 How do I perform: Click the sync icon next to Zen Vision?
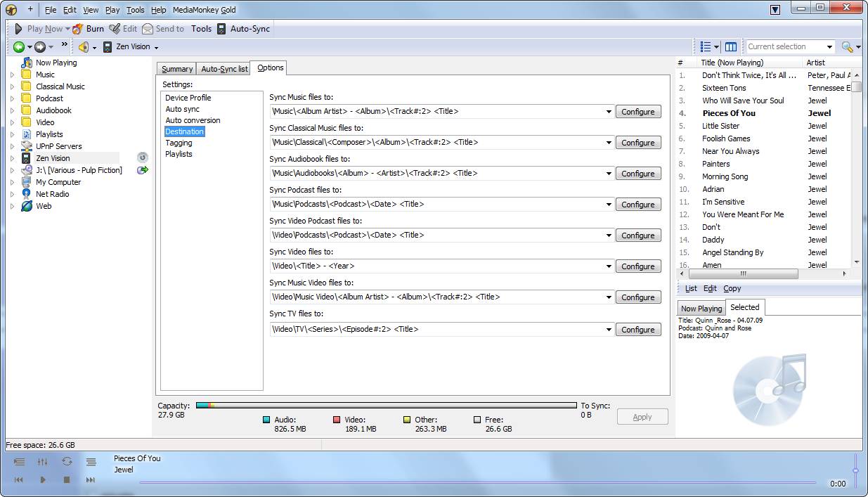[x=143, y=158]
